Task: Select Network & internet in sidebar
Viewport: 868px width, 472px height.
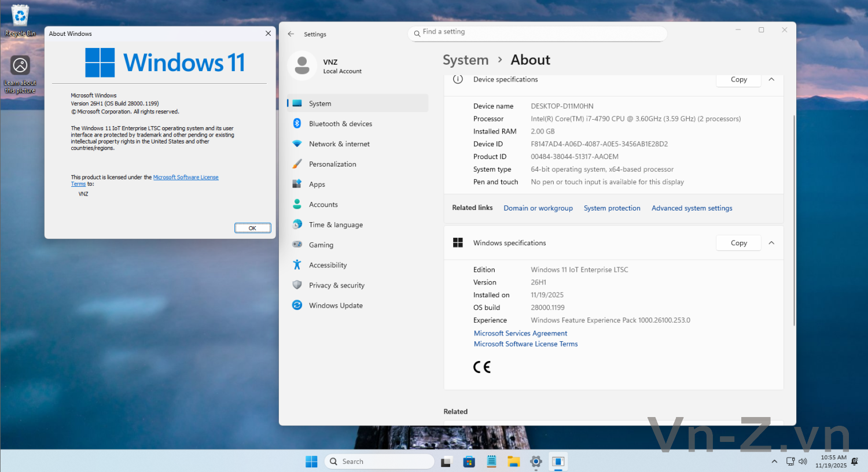Action: [339, 144]
